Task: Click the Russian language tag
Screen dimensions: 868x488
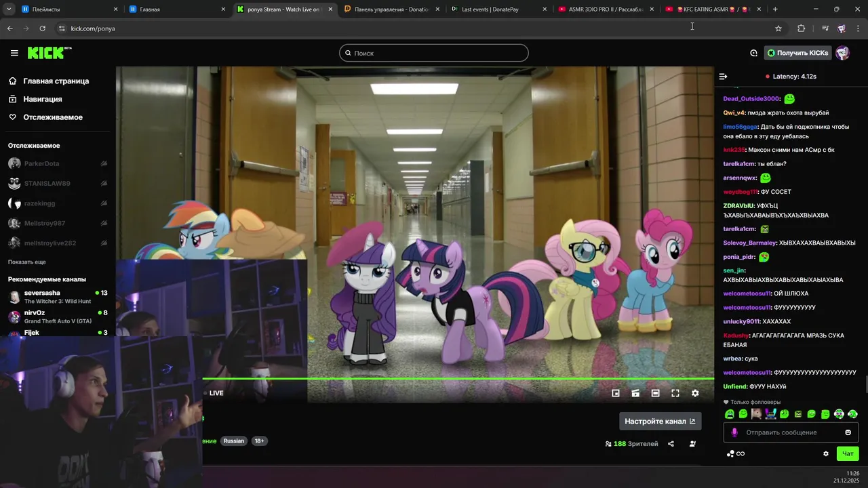Action: point(233,441)
